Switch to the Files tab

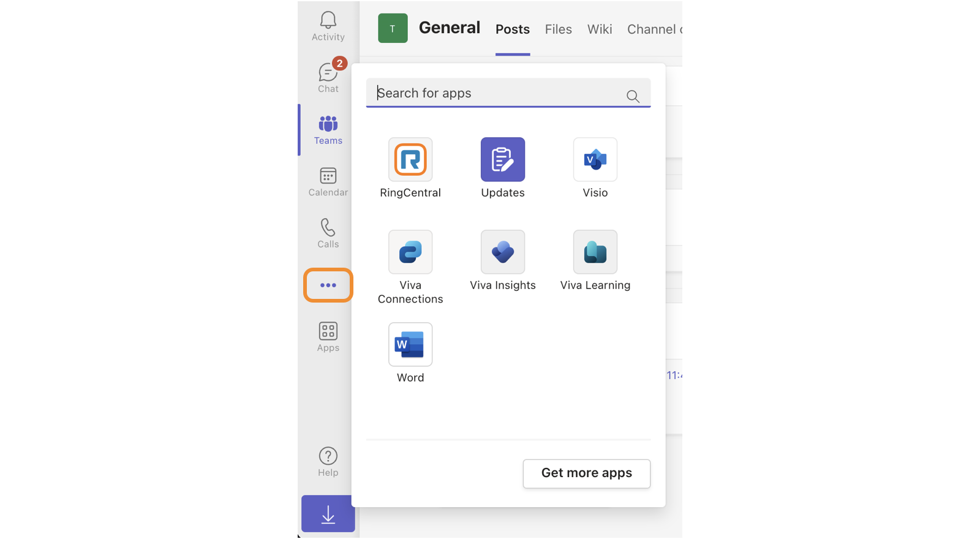coord(559,29)
